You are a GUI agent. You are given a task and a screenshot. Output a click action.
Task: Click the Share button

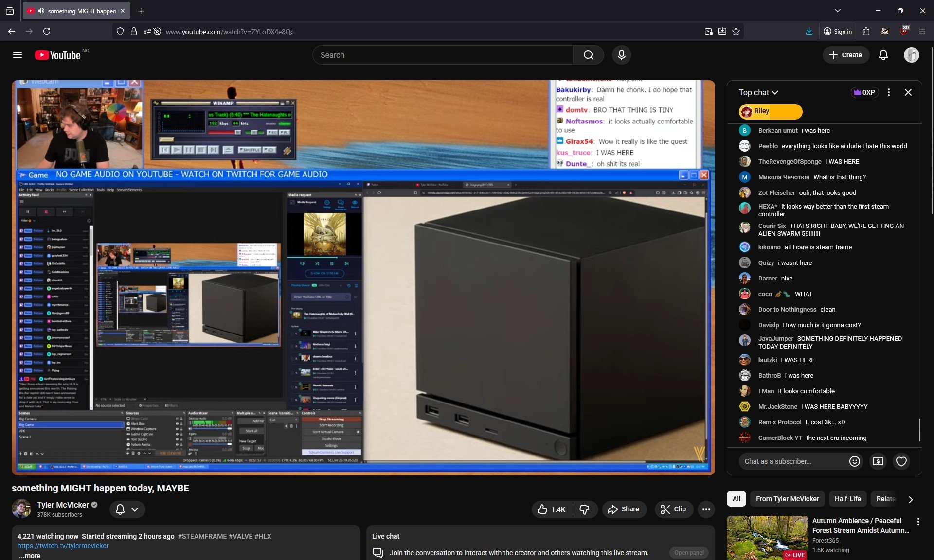(x=624, y=509)
